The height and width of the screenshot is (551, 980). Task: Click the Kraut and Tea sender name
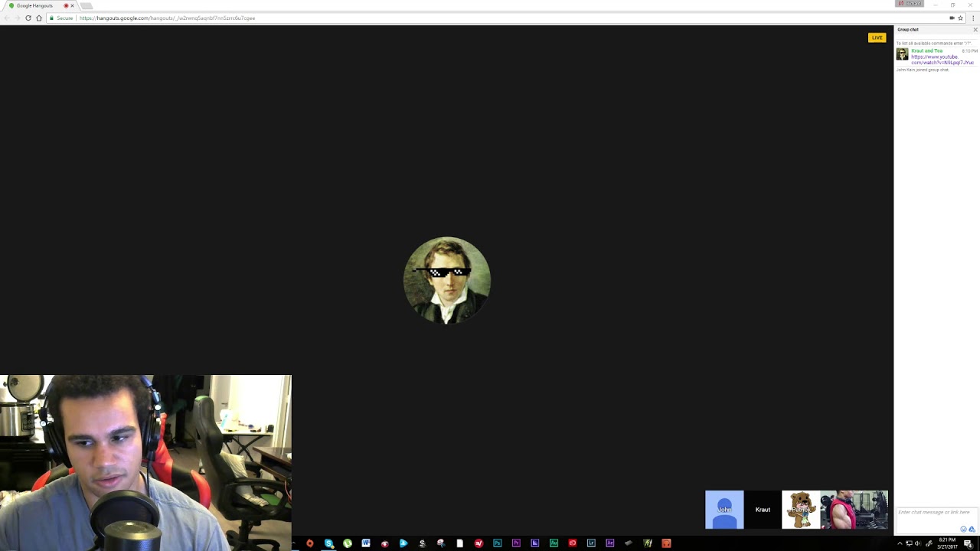pos(926,51)
